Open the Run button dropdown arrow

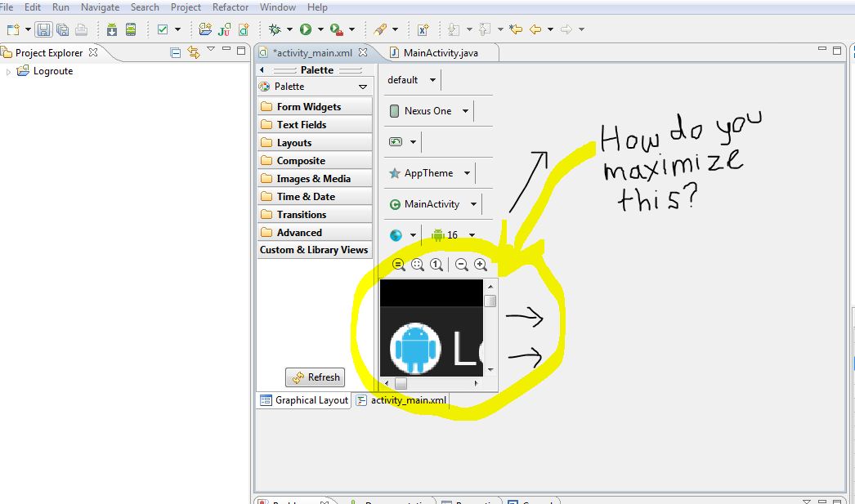320,29
